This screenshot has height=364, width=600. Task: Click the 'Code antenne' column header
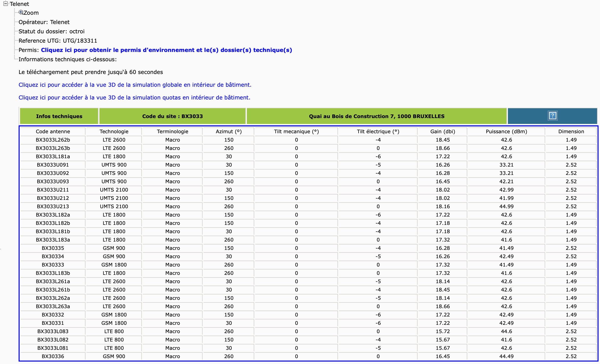tap(53, 132)
